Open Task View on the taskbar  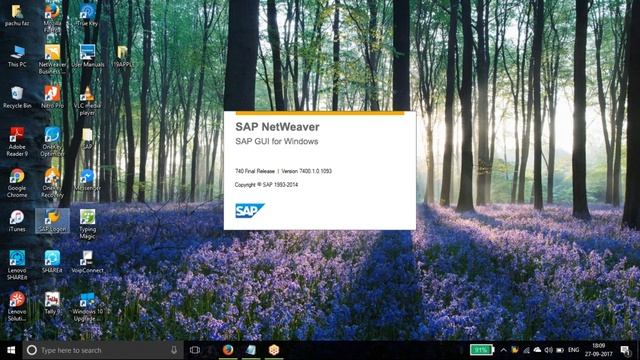coord(195,350)
